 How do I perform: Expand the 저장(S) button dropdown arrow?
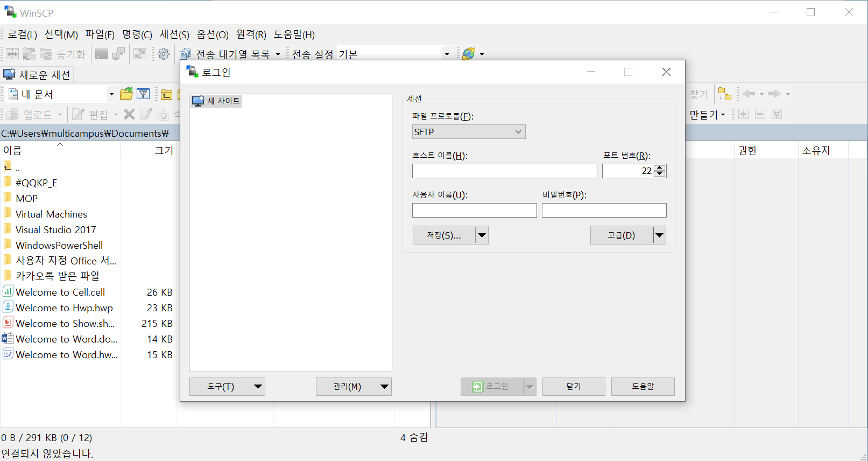[x=482, y=235]
